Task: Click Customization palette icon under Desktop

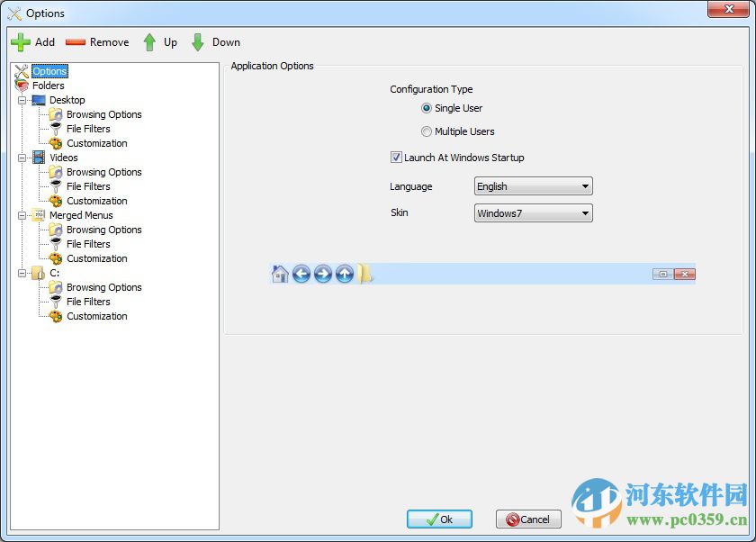Action: (x=56, y=143)
